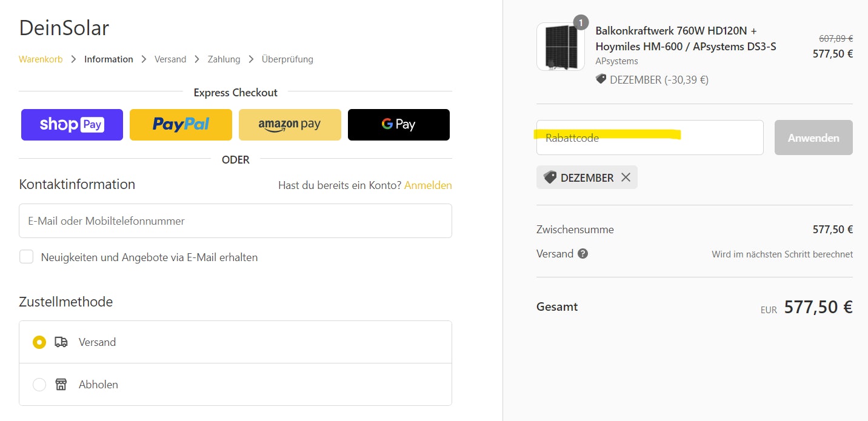868x421 pixels.
Task: Click the truck icon beside Versand option
Action: click(61, 342)
